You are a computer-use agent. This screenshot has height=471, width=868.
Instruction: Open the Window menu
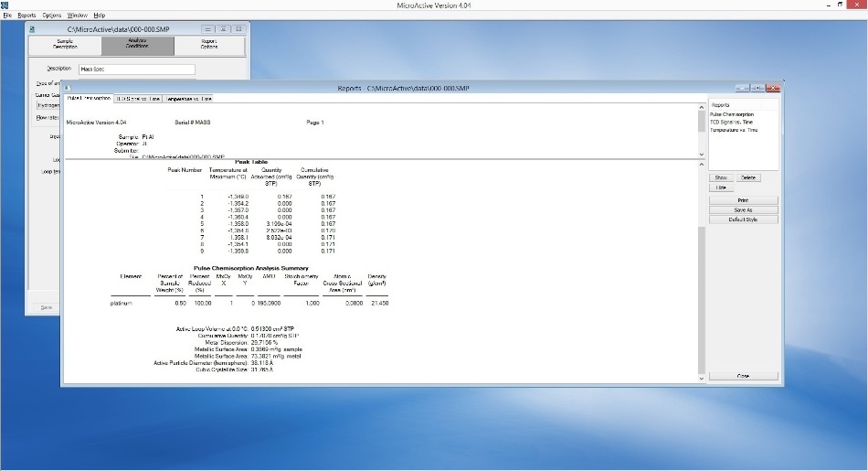78,16
